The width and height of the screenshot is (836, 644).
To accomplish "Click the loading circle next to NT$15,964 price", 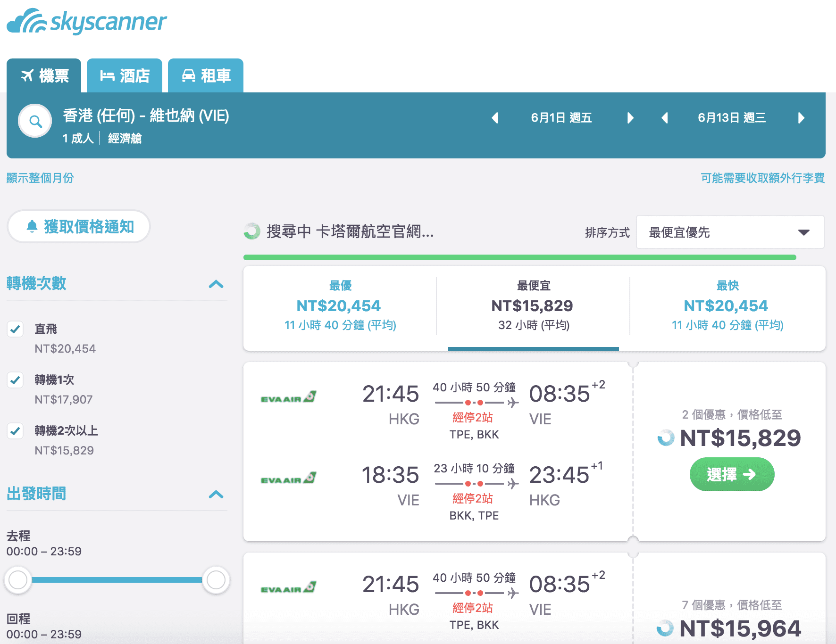I will [x=665, y=628].
